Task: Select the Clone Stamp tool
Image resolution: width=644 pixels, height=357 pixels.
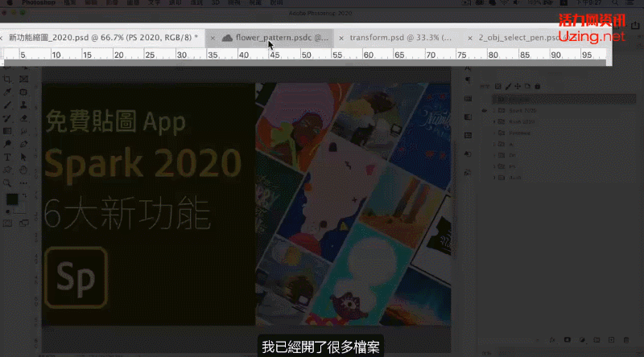Action: pos(24,105)
